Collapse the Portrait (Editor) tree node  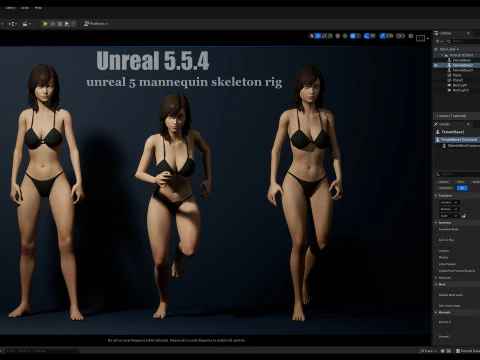[442, 55]
